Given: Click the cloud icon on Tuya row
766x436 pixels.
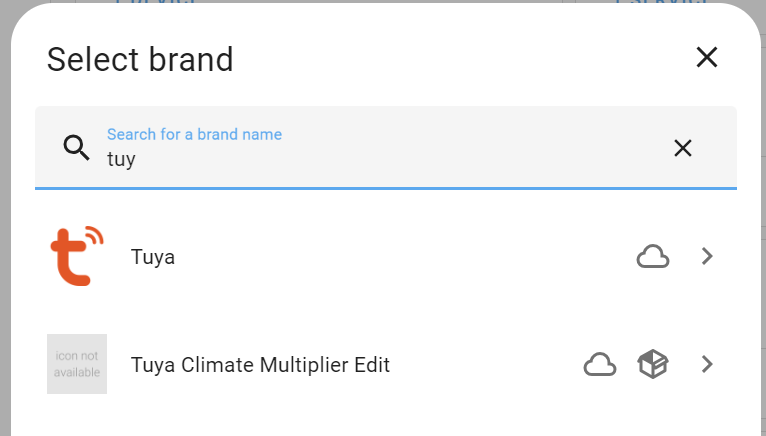Looking at the screenshot, I should (x=653, y=257).
